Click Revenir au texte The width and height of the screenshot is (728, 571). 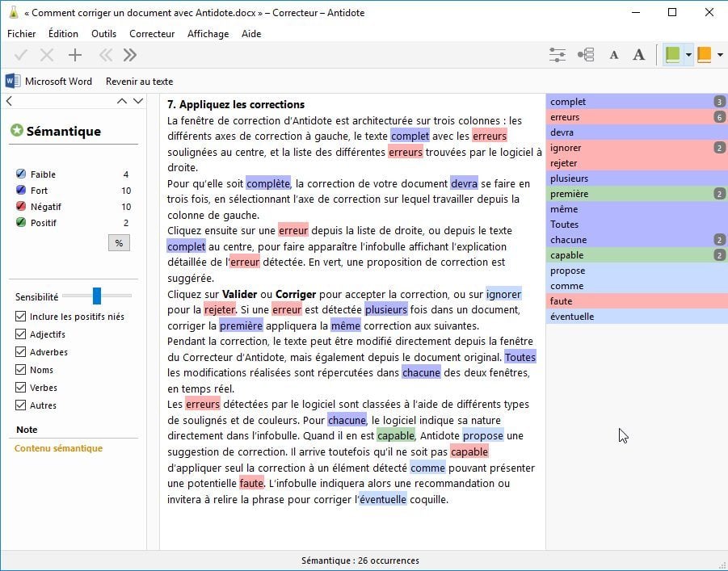point(139,82)
